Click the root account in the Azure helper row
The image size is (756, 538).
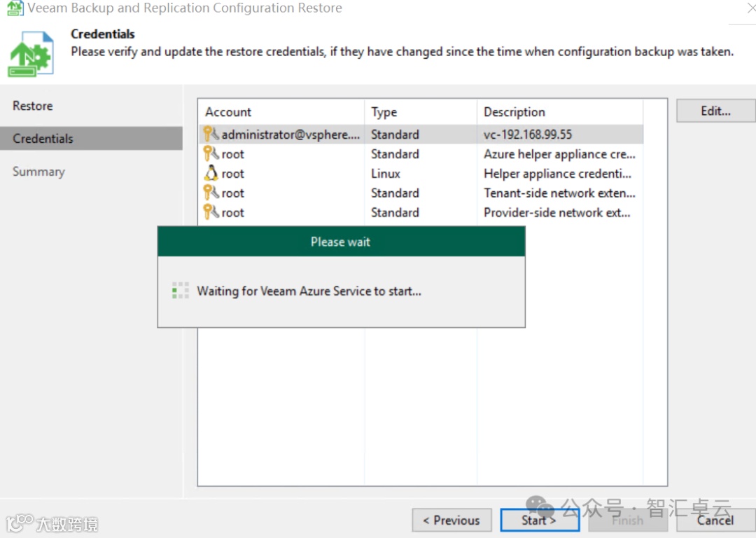233,154
